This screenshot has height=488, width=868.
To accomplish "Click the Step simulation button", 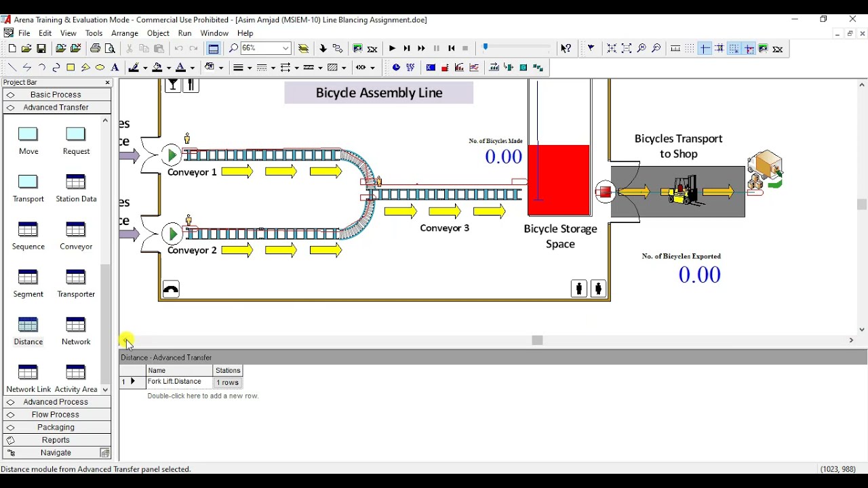I will coord(407,49).
